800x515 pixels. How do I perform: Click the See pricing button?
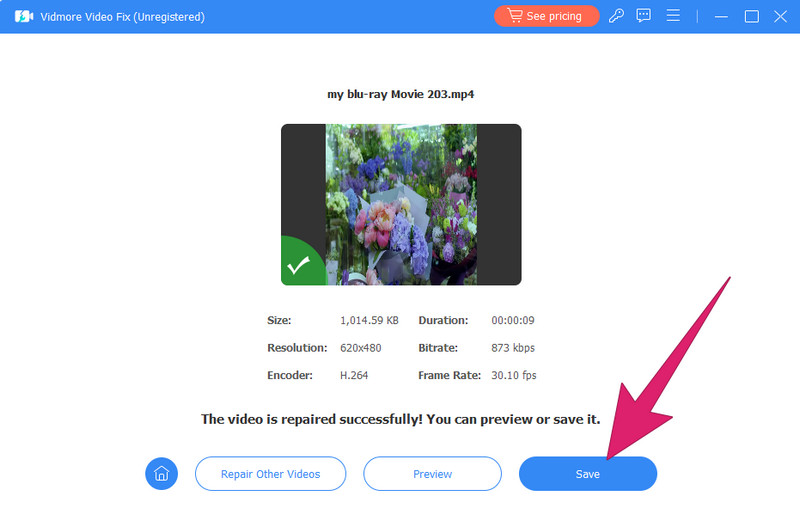pyautogui.click(x=546, y=16)
